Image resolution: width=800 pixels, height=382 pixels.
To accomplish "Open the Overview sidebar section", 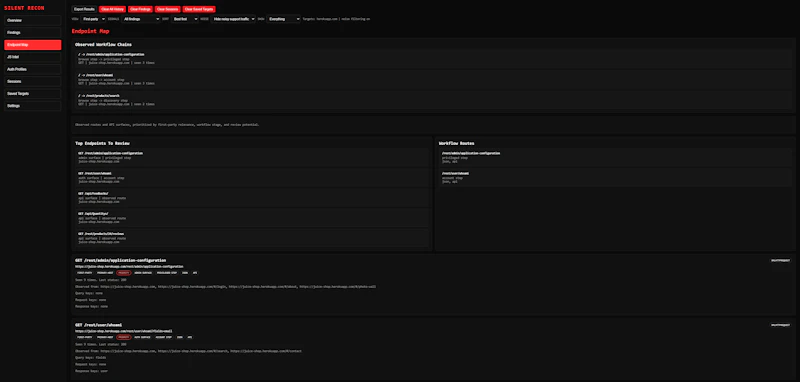I will pyautogui.click(x=33, y=20).
